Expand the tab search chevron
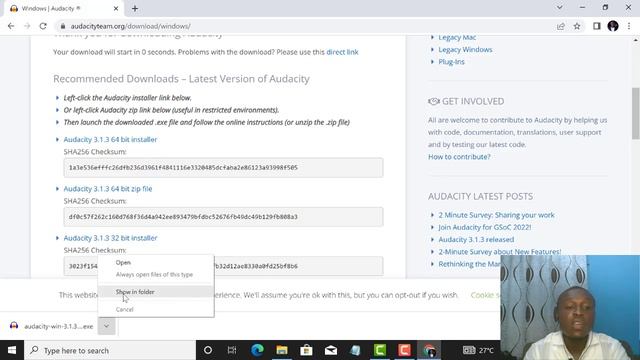 [x=560, y=8]
